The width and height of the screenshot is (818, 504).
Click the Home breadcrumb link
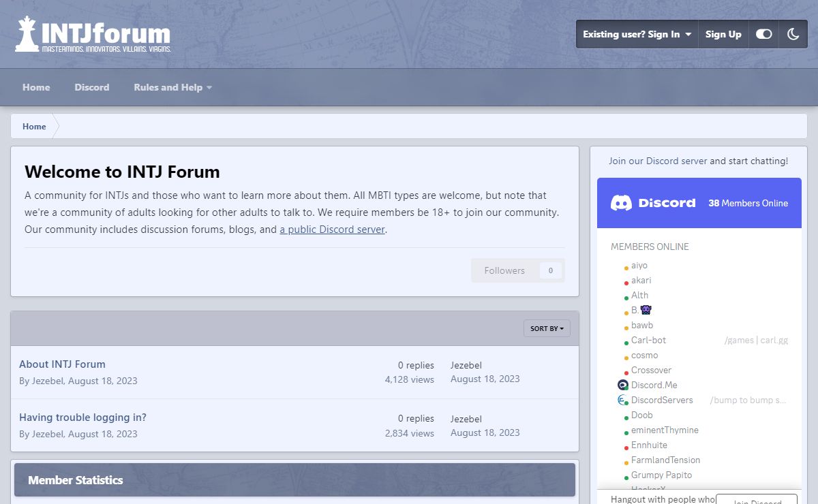coord(34,126)
